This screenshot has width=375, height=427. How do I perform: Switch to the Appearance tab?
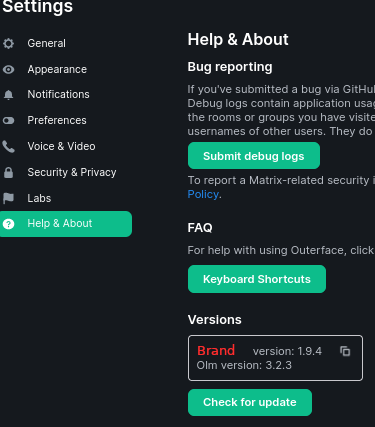point(66,69)
